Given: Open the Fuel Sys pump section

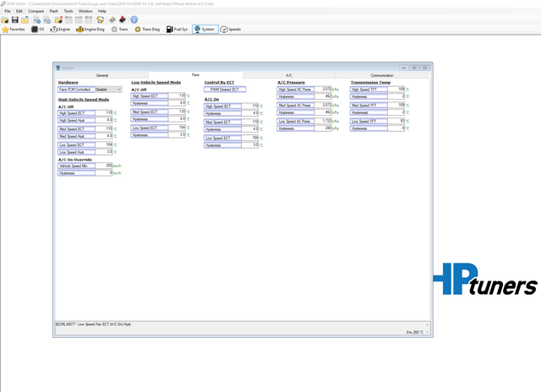Looking at the screenshot, I should (177, 30).
